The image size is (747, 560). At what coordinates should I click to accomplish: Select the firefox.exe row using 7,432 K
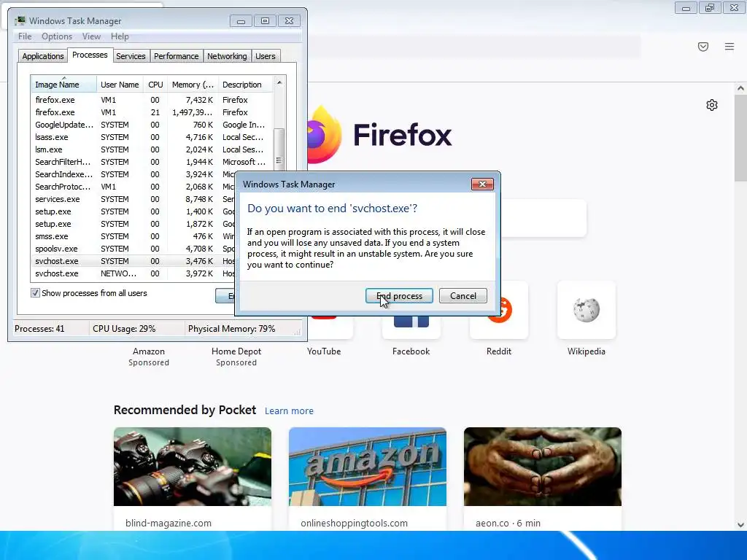152,100
